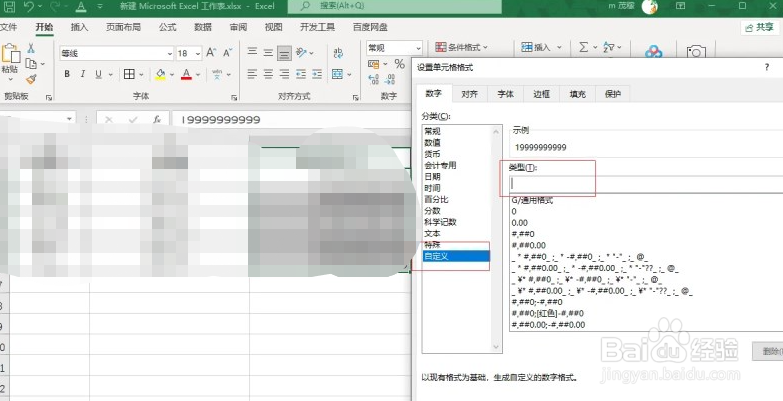Click the 共享 share button
Screen dimensions: 783x401
pyautogui.click(x=760, y=27)
